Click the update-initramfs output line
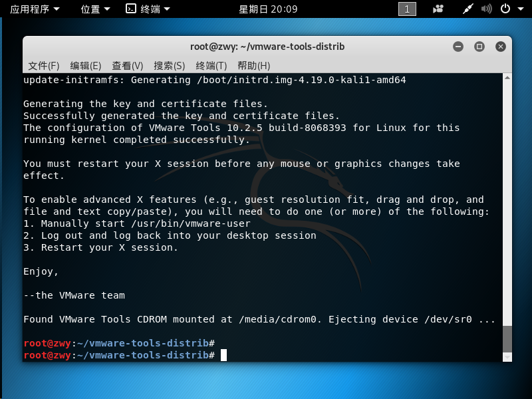 tap(215, 80)
